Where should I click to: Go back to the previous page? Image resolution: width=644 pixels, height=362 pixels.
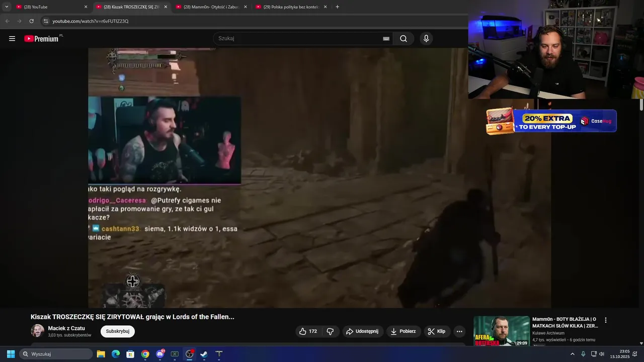pos(7,21)
